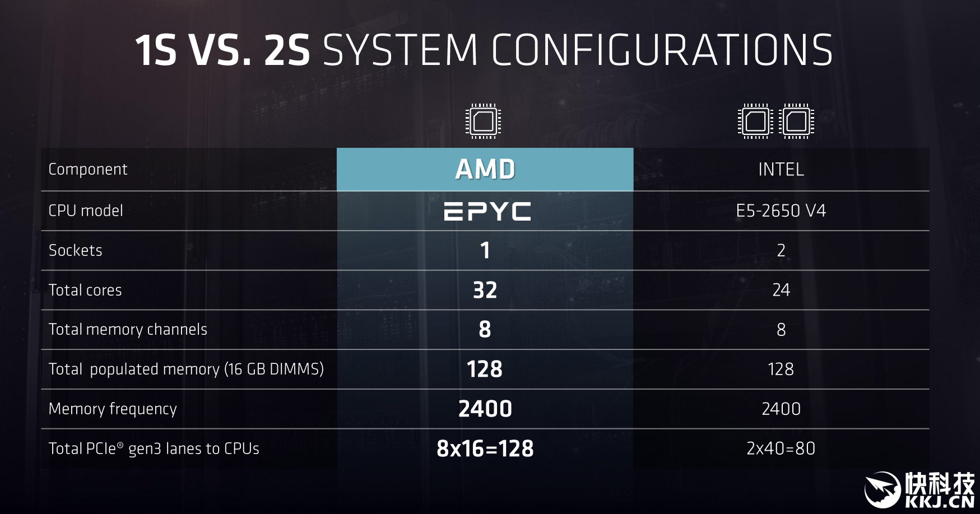Click the slide title '1S VS. 2S SYSTEM CONFIGURATIONS'
Image resolution: width=980 pixels, height=514 pixels.
click(484, 50)
